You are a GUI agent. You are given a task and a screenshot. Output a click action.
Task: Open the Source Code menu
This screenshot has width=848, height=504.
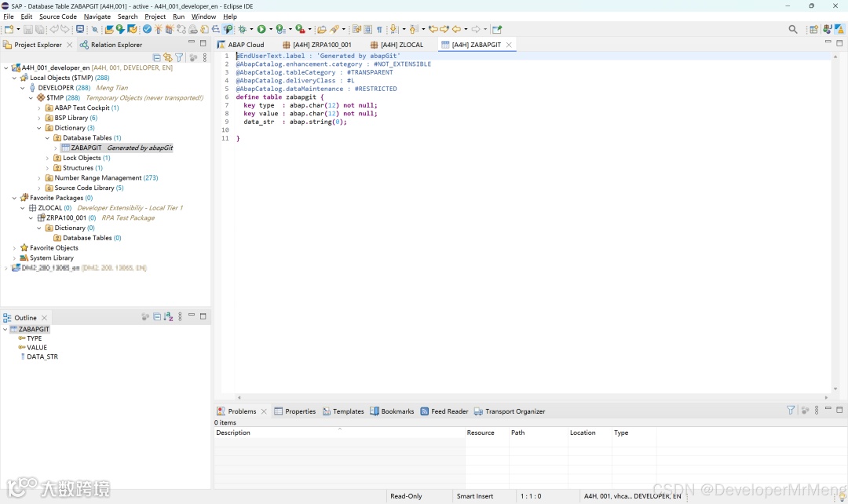[x=58, y=16]
